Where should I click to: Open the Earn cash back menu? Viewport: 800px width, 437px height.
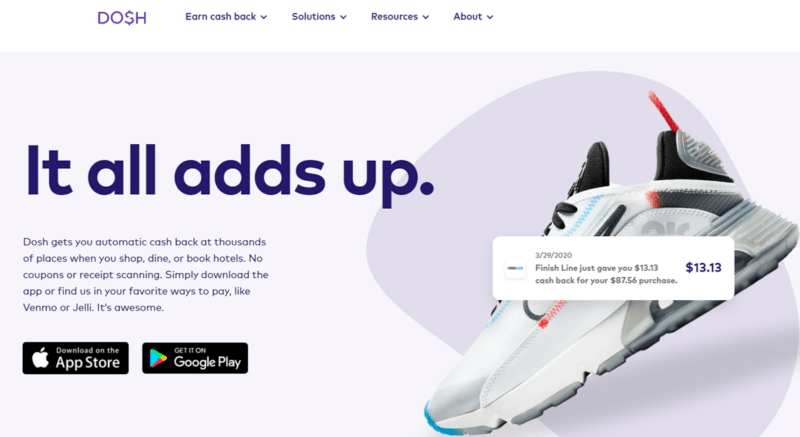(226, 17)
